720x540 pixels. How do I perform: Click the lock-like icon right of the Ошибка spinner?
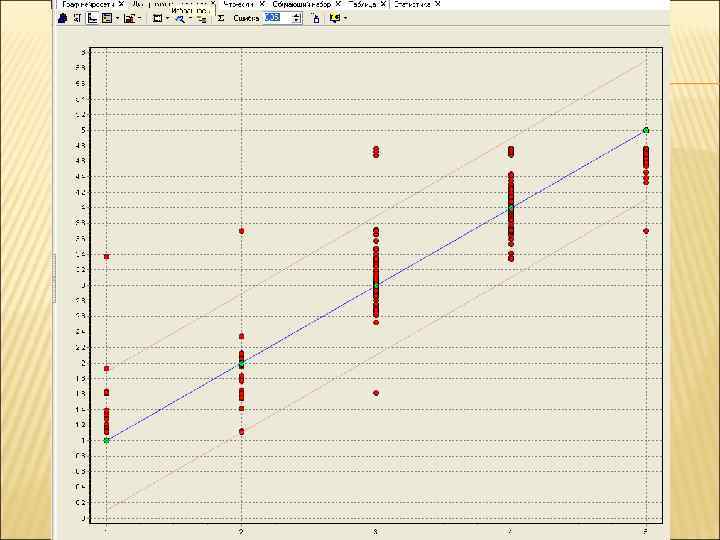[x=315, y=18]
